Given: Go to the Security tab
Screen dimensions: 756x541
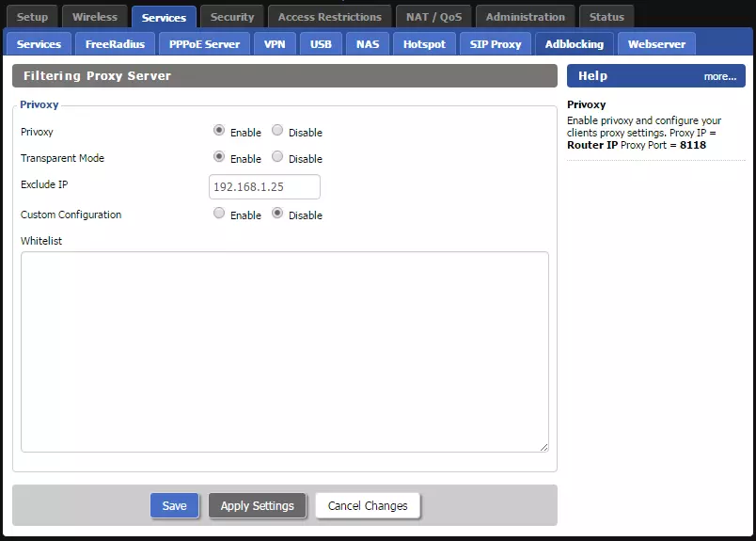Looking at the screenshot, I should tap(232, 17).
